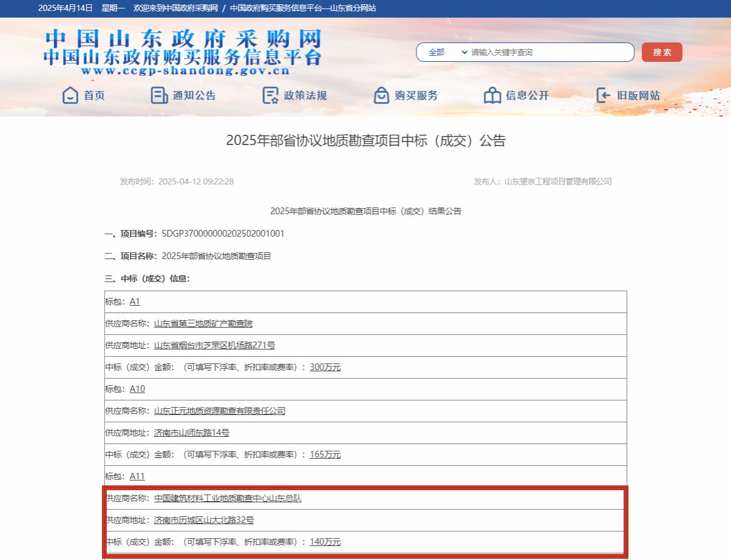Screen dimensions: 731x560
Task: Click the policy document icon beside 政策法规
Action: click(270, 95)
